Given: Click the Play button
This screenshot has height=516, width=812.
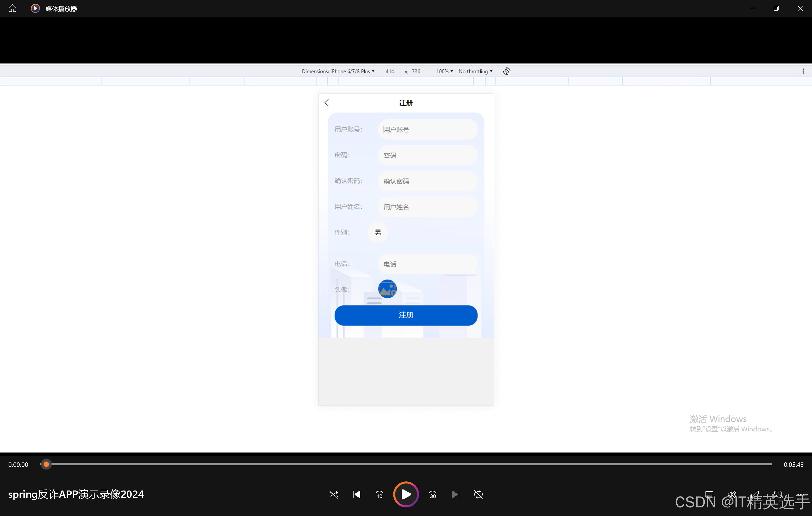Looking at the screenshot, I should [x=406, y=494].
